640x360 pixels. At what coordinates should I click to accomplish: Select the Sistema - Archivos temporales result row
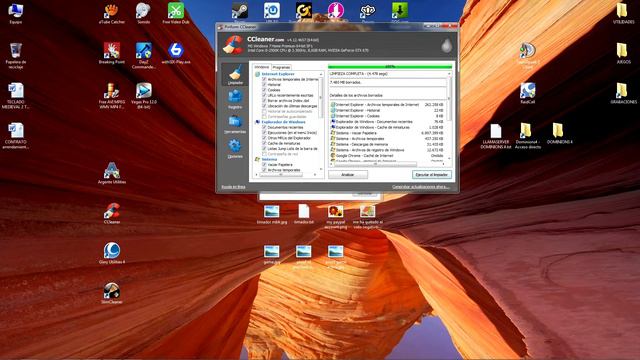(387, 139)
